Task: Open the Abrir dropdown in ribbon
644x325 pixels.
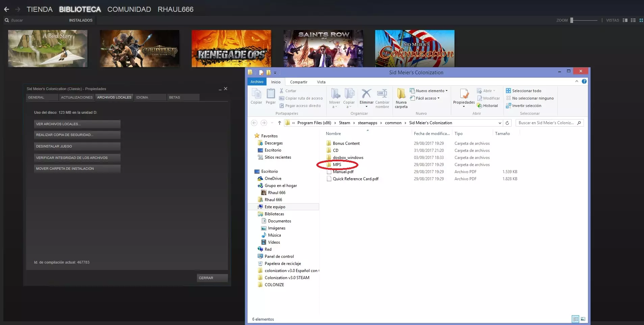Action: tap(486, 91)
